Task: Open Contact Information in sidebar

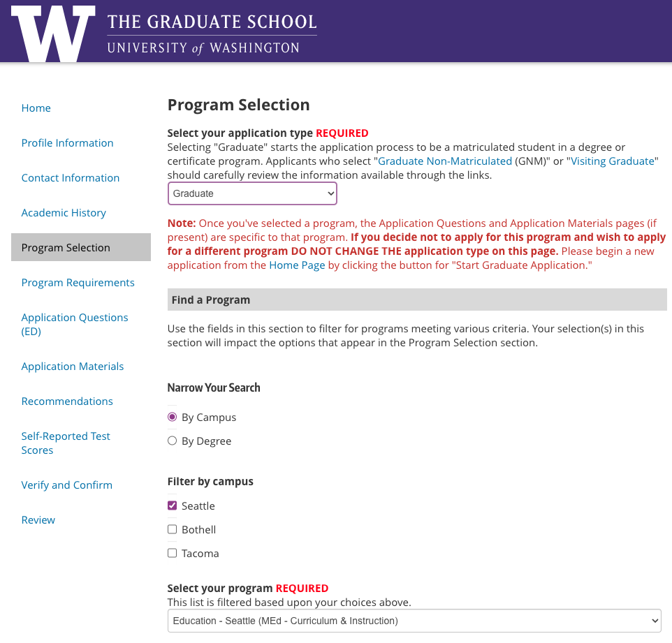Action: (71, 178)
